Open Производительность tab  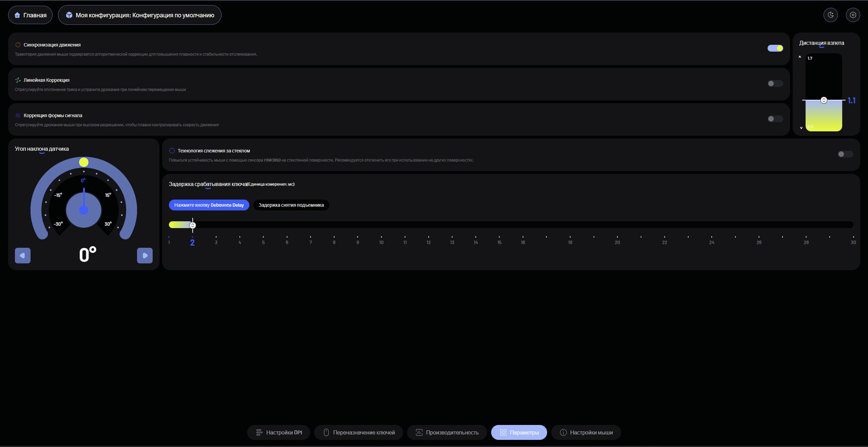[x=447, y=432]
